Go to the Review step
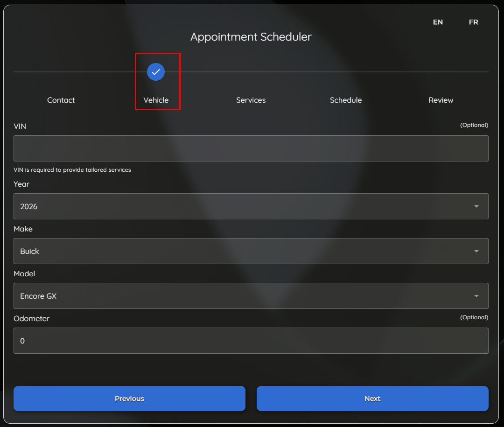Screen dimensions: 504x427 click(441, 100)
